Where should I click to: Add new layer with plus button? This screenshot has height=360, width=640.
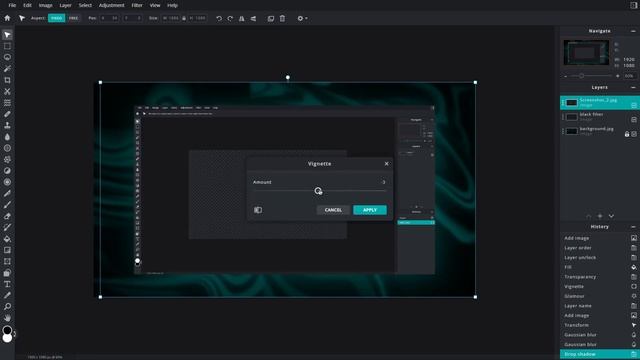(600, 216)
